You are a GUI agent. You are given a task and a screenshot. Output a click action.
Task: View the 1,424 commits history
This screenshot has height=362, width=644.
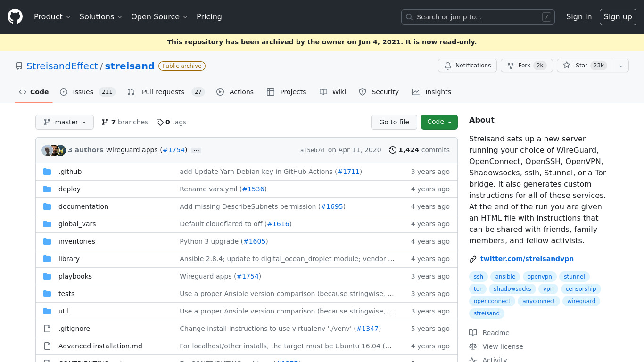419,150
